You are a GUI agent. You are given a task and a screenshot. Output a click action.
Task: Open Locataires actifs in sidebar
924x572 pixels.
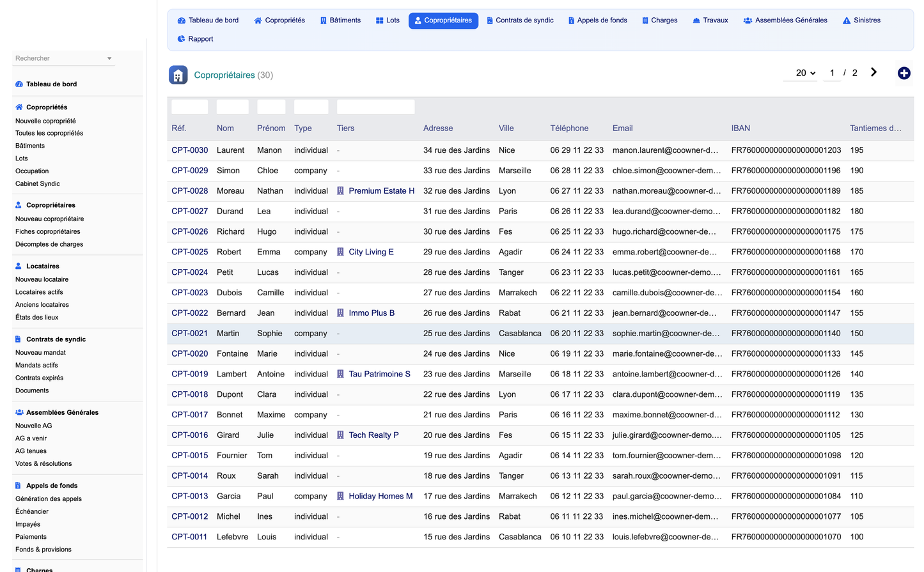coord(39,292)
